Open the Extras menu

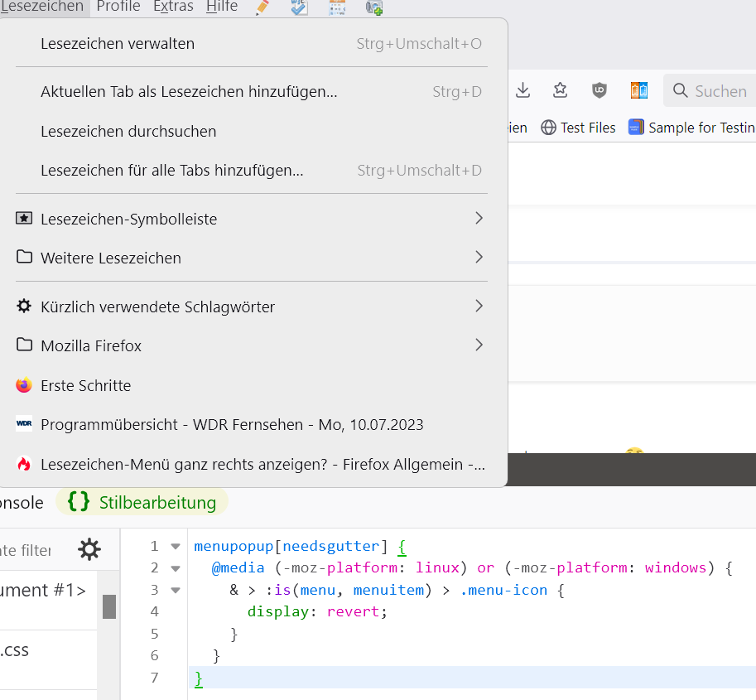pos(173,7)
